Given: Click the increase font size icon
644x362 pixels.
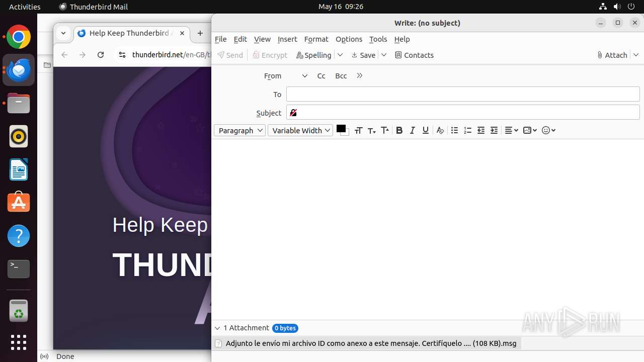Looking at the screenshot, I should (x=385, y=130).
